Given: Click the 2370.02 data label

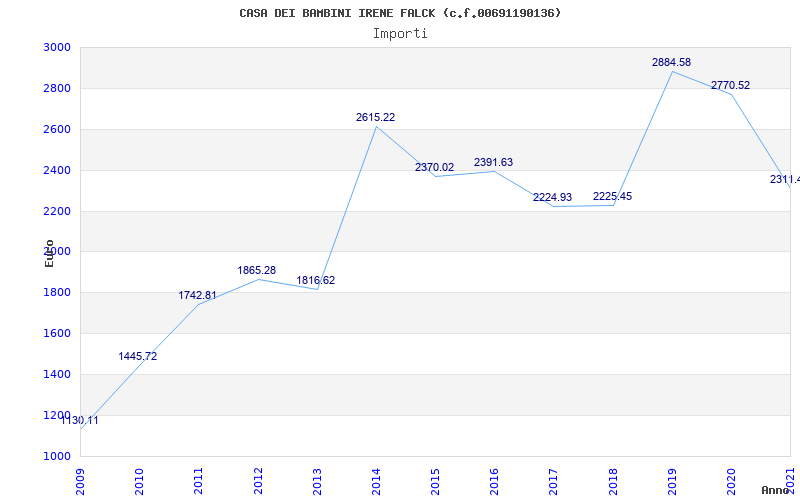Looking at the screenshot, I should (x=434, y=167).
